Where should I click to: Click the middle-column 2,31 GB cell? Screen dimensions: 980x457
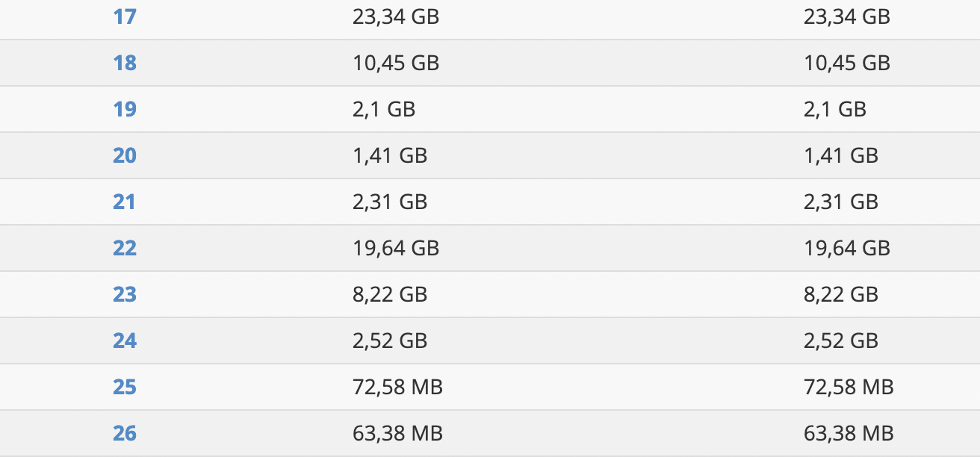[x=390, y=202]
